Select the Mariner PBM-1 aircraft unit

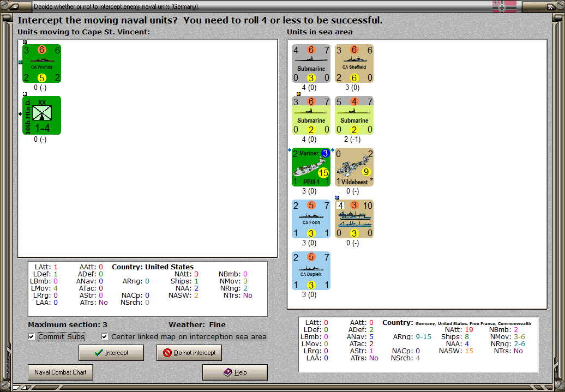tap(311, 167)
